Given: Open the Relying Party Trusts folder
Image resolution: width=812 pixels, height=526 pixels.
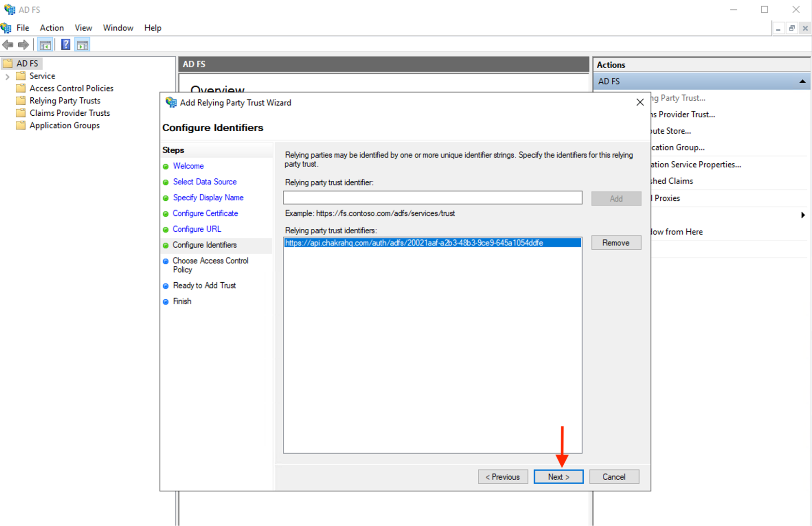Looking at the screenshot, I should click(x=65, y=100).
